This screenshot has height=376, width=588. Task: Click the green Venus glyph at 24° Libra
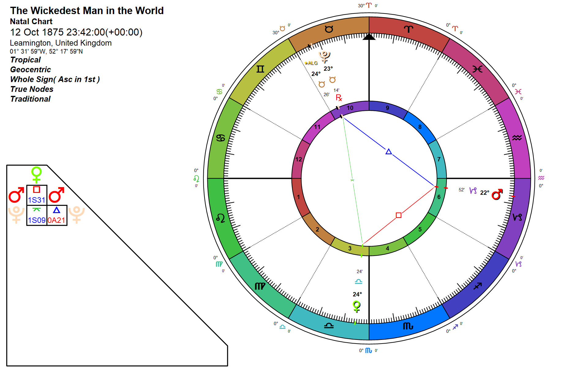(356, 306)
